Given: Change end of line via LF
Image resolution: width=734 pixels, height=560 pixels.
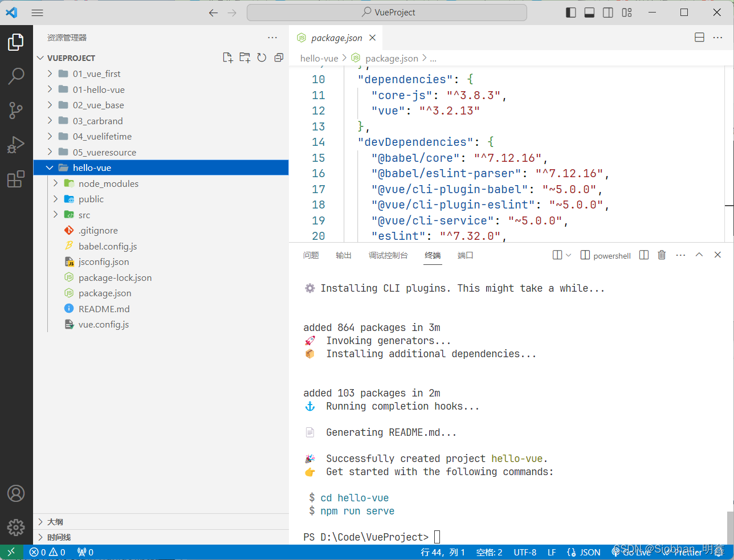Looking at the screenshot, I should [x=552, y=552].
